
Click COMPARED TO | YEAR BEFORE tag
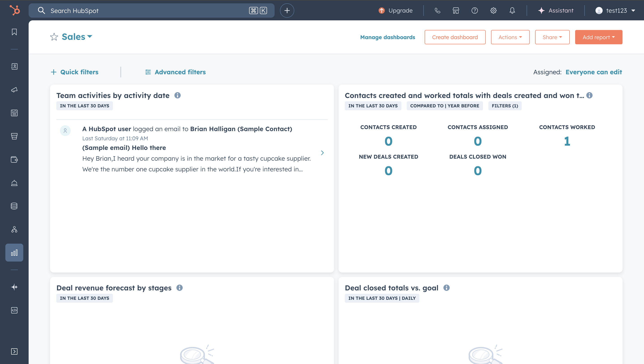[x=445, y=106]
